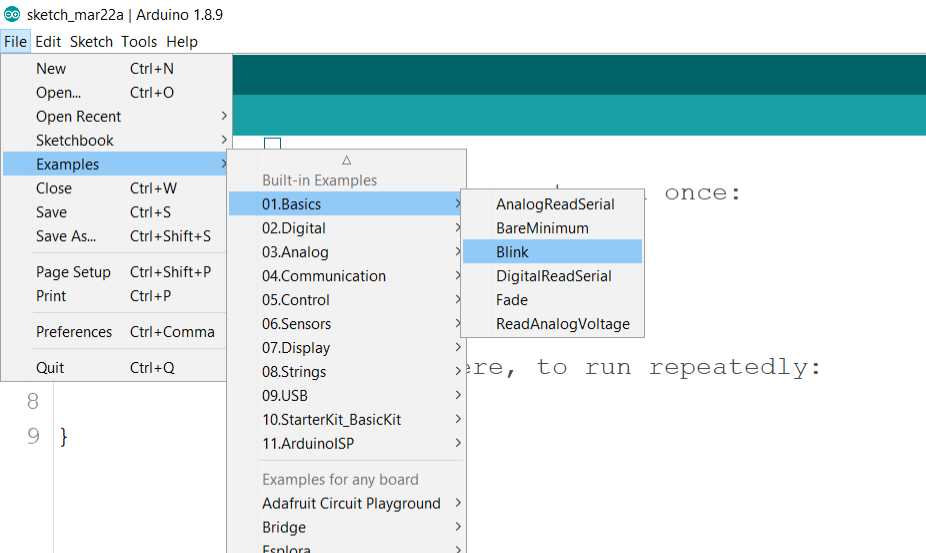The width and height of the screenshot is (926, 553).
Task: Expand the 05.Control examples submenu
Action: 346,300
